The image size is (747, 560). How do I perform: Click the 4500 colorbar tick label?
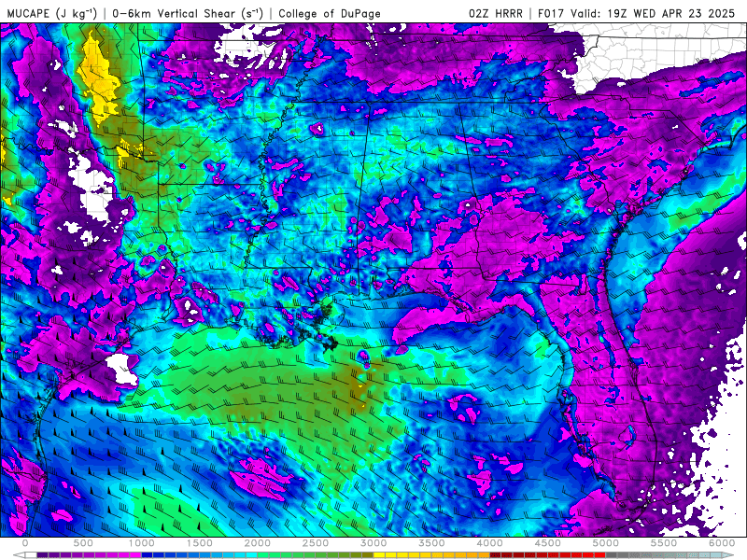[x=548, y=543]
